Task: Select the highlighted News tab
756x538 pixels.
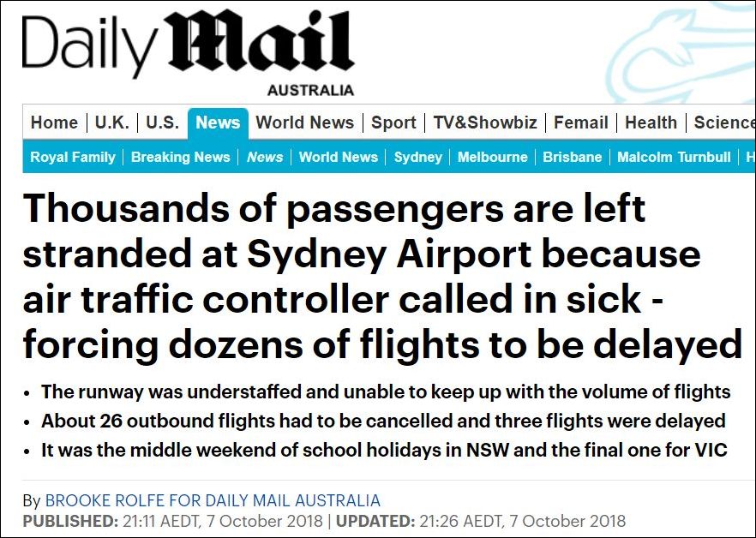Action: pos(218,123)
